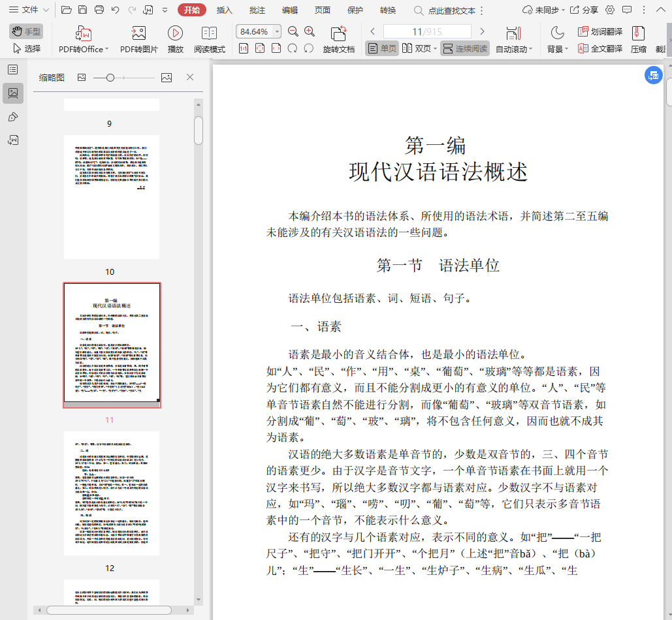The width and height of the screenshot is (672, 620).
Task: Switch to the 批注 tab
Action: click(x=257, y=10)
